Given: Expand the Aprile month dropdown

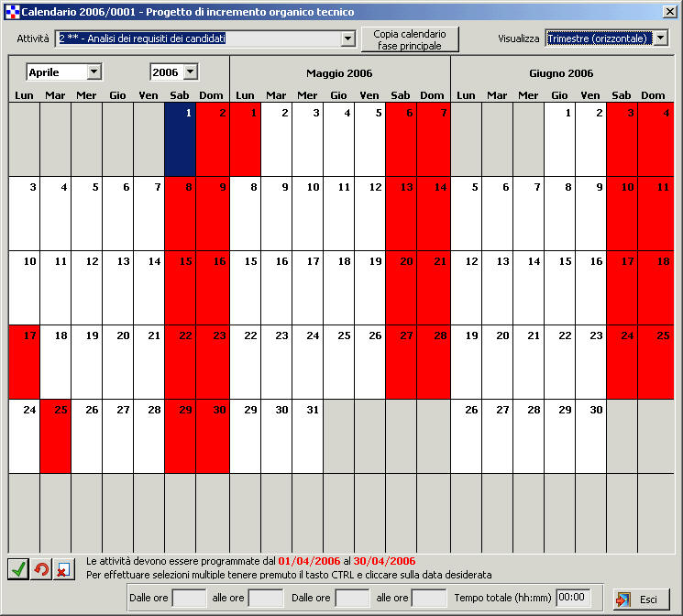Looking at the screenshot, I should pyautogui.click(x=94, y=71).
